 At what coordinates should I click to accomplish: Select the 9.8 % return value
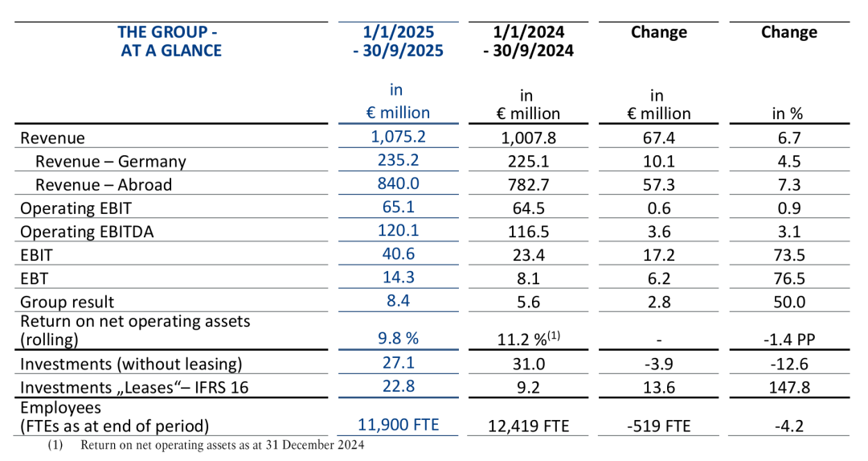(398, 337)
